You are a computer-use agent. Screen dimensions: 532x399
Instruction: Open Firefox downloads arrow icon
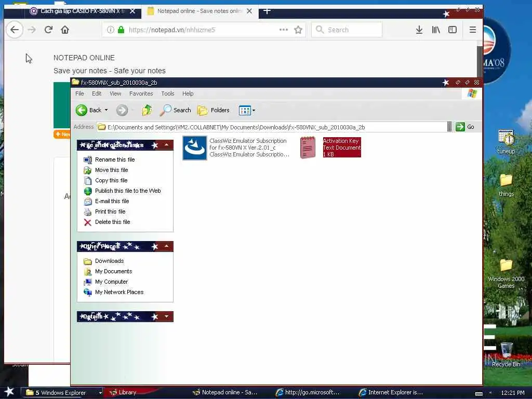(419, 30)
